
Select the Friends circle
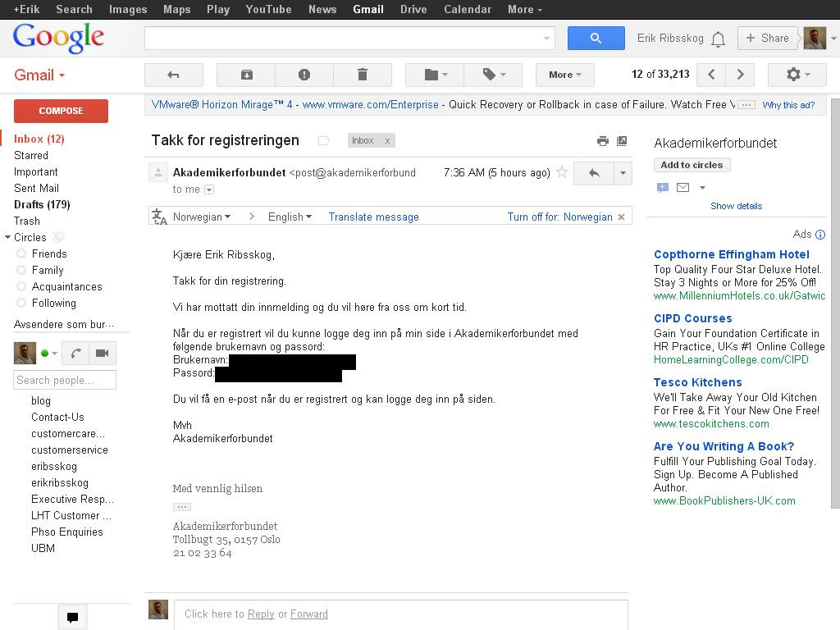click(x=49, y=254)
